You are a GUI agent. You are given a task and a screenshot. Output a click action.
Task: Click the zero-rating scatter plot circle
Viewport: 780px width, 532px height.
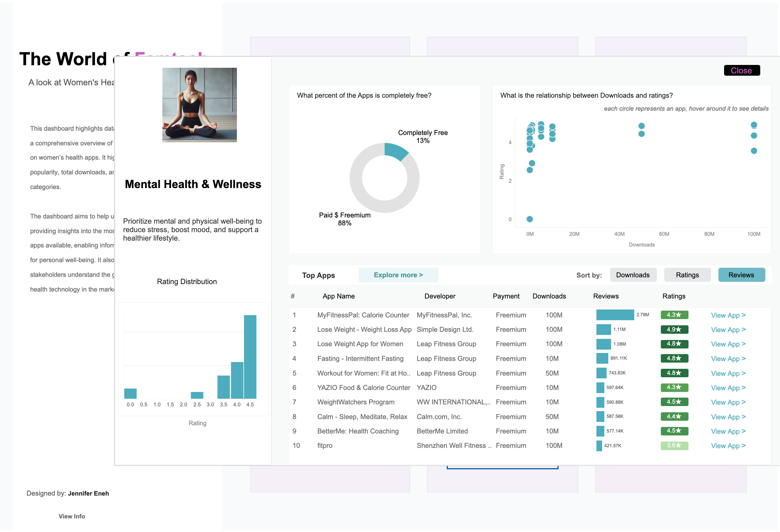click(x=530, y=219)
